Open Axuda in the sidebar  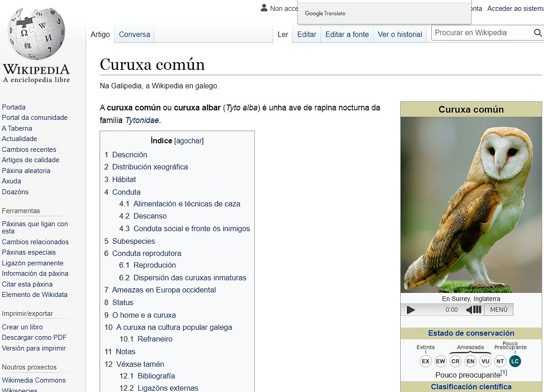click(x=11, y=181)
